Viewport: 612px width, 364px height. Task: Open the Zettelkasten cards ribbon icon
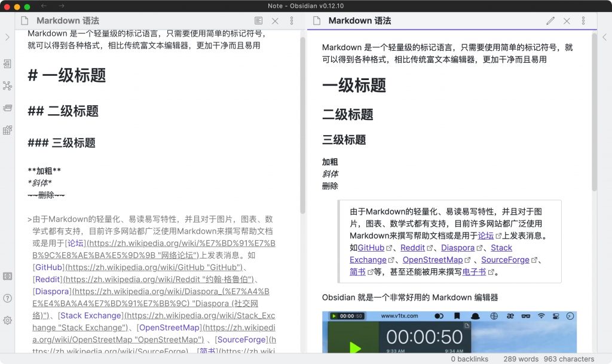(7, 108)
